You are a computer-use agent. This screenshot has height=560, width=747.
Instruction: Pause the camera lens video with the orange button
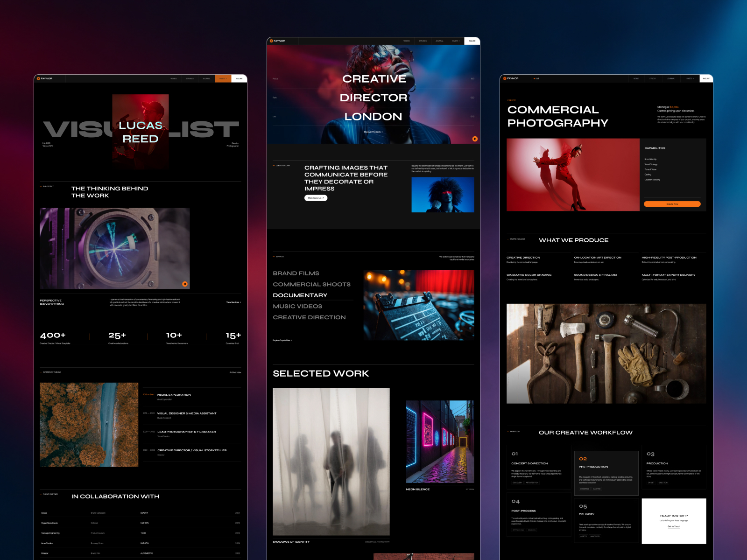click(x=185, y=284)
